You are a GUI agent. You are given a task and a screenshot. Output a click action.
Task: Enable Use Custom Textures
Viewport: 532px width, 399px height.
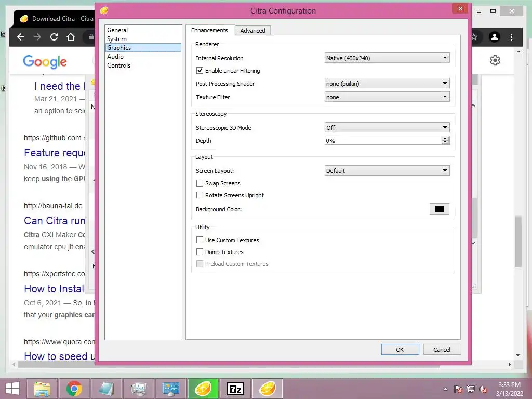click(199, 240)
